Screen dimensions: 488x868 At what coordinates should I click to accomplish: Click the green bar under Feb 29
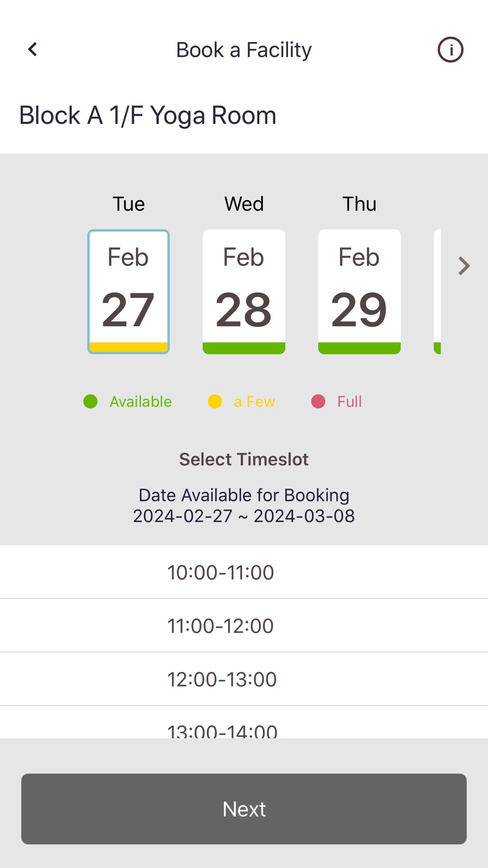pos(359,348)
